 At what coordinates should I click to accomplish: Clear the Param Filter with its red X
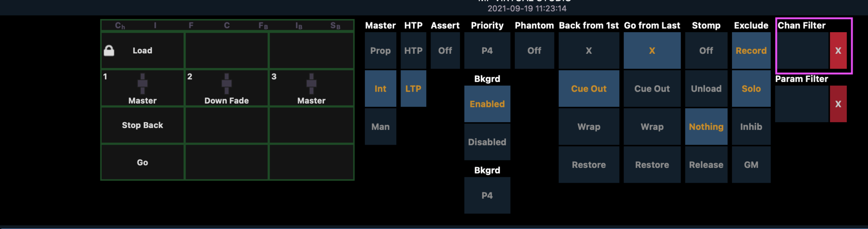[838, 104]
